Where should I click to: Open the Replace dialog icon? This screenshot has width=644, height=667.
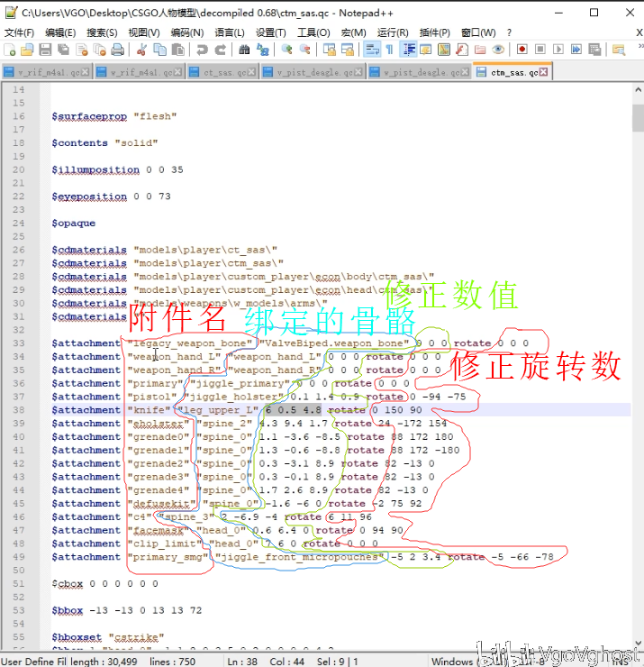pos(263,50)
